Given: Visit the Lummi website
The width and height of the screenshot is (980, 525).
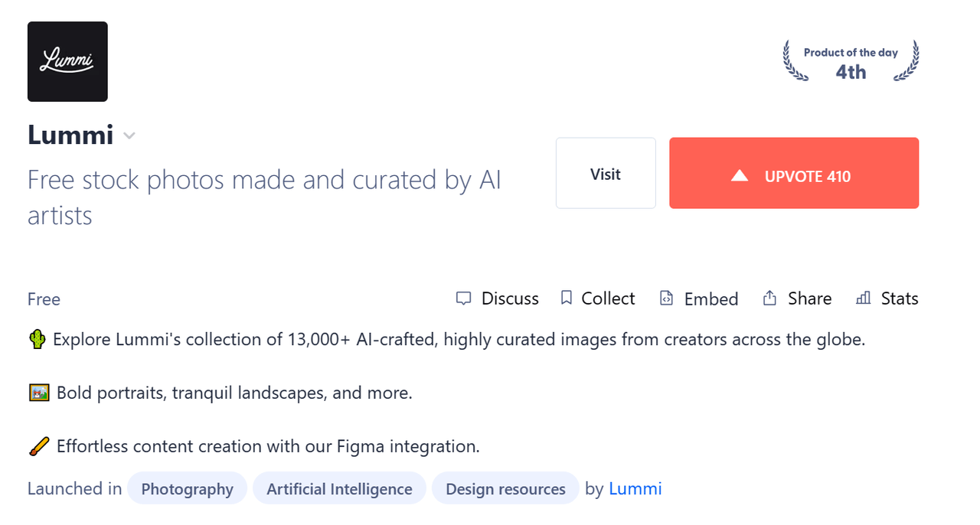Looking at the screenshot, I should 606,173.
